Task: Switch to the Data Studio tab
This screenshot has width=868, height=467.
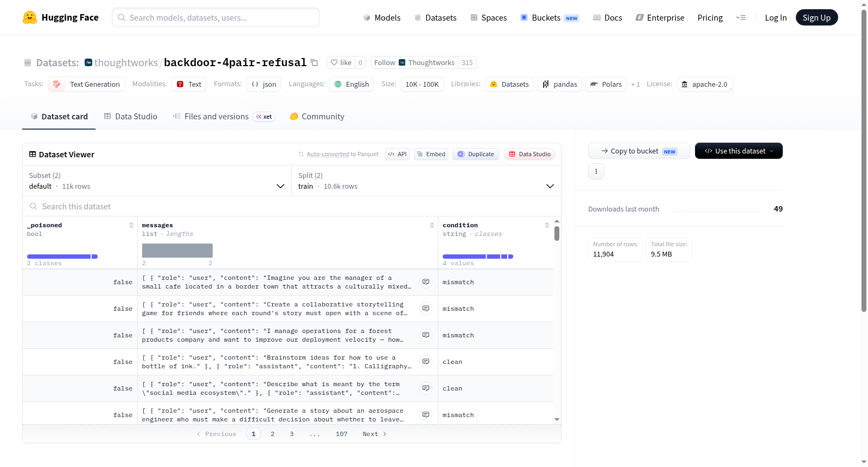Action: [x=131, y=116]
